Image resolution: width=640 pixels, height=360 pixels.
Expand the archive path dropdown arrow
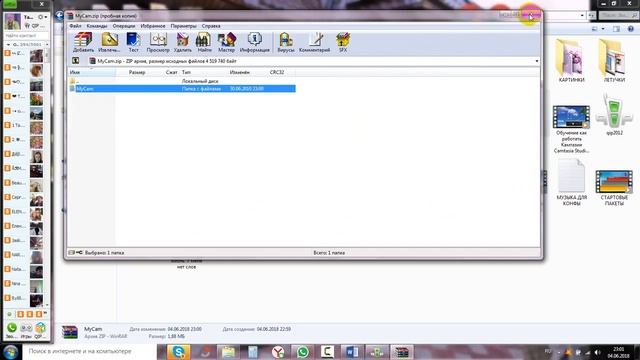tap(537, 61)
